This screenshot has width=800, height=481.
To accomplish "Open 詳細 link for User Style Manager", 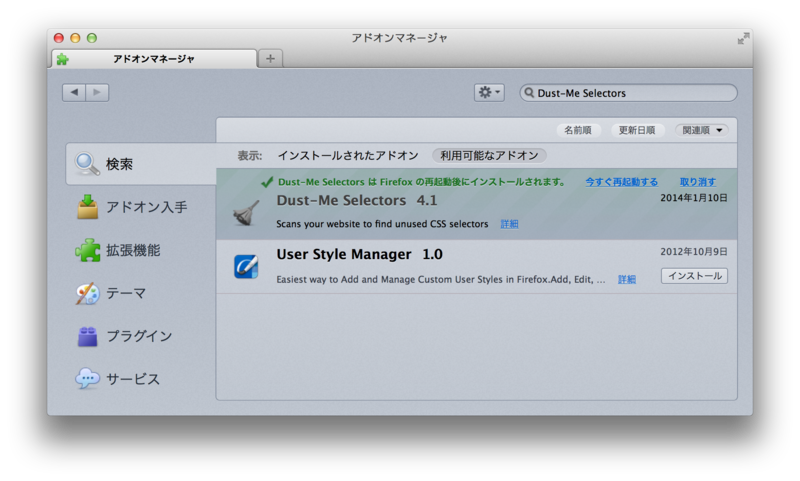I will 627,279.
